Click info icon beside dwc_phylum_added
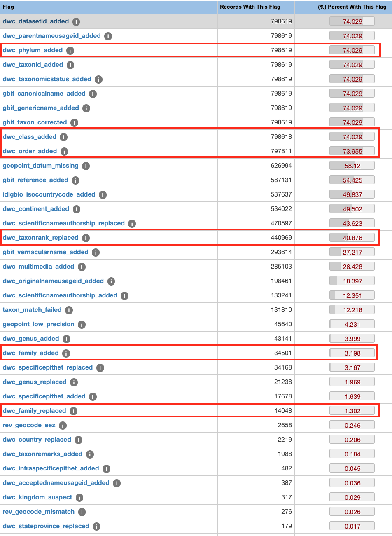The width and height of the screenshot is (392, 536). 70,50
